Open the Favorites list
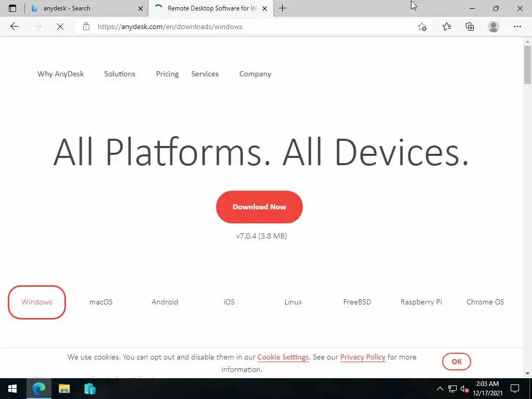The image size is (532, 399). tap(446, 26)
